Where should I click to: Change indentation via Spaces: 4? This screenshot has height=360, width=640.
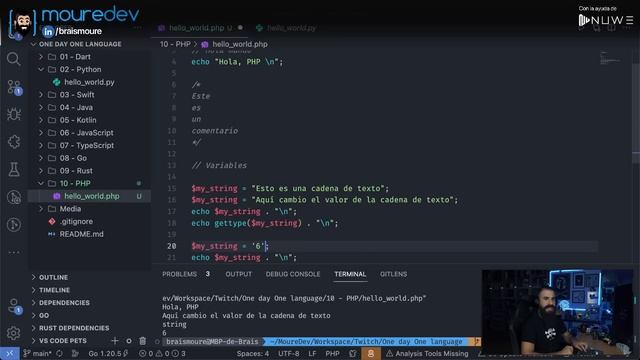pyautogui.click(x=253, y=353)
